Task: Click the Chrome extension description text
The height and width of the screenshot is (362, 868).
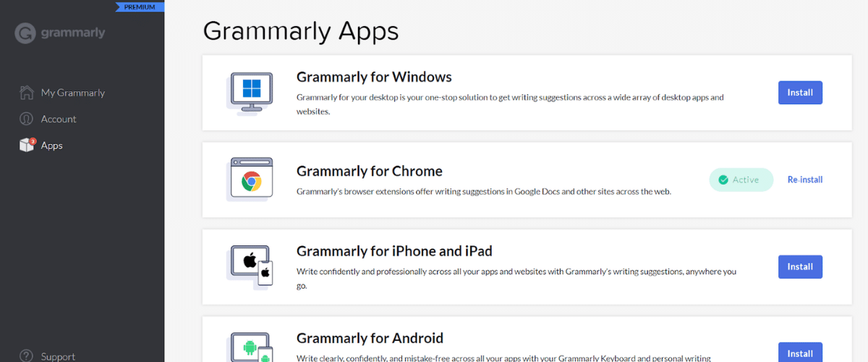Action: tap(484, 192)
